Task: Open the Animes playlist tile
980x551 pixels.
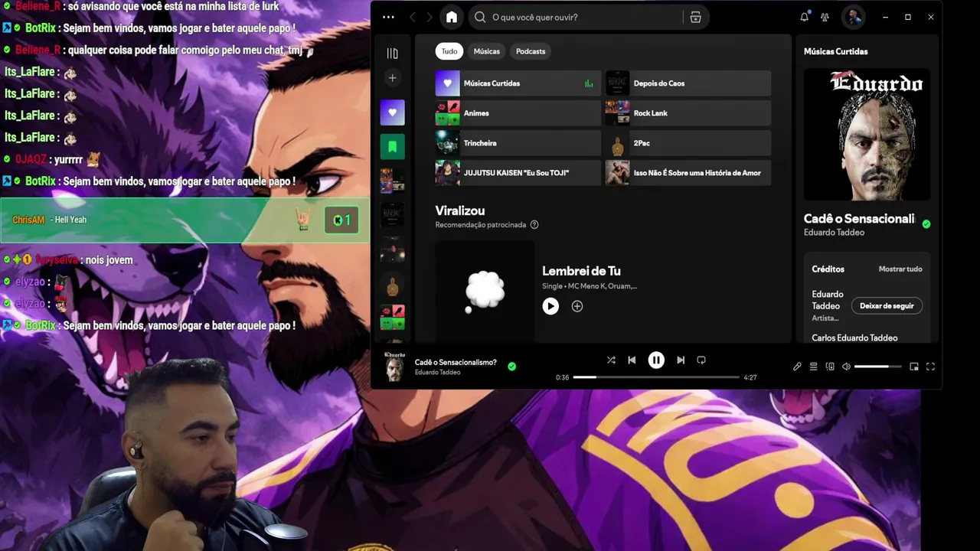Action: (518, 113)
